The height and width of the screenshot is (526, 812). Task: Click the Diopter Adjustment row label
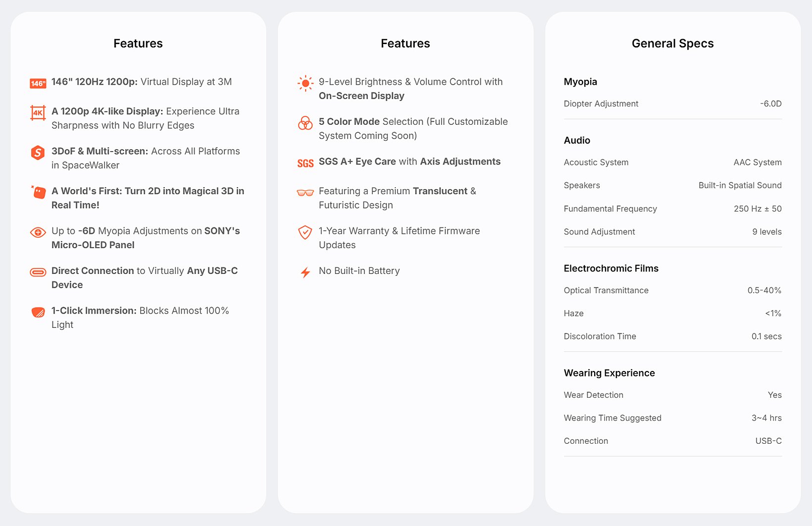coord(601,104)
